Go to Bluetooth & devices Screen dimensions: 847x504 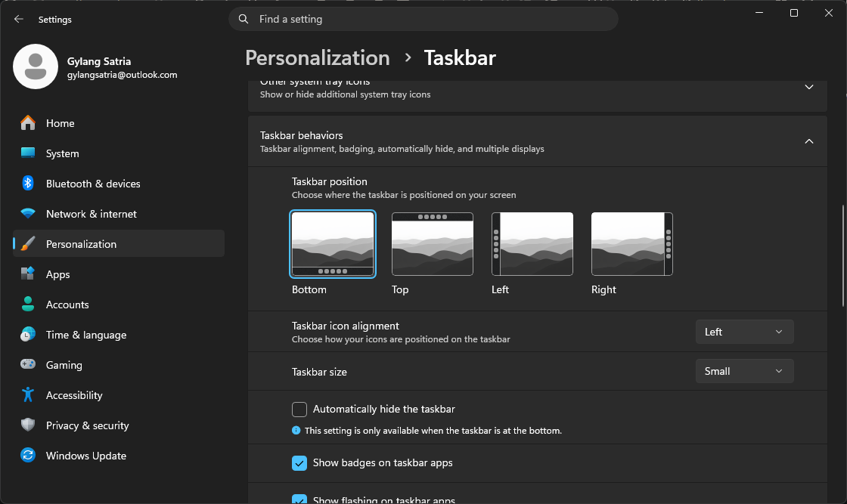click(119, 184)
